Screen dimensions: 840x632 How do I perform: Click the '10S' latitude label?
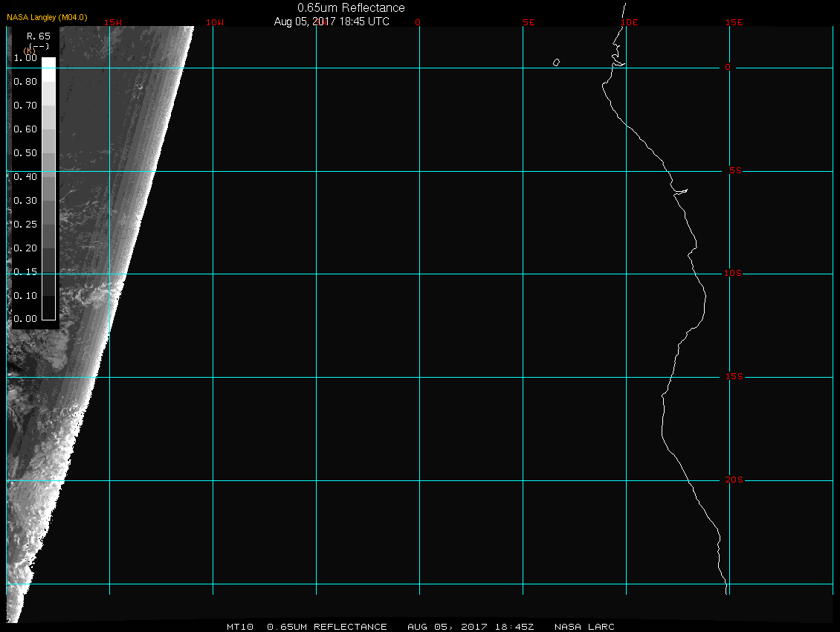click(733, 274)
